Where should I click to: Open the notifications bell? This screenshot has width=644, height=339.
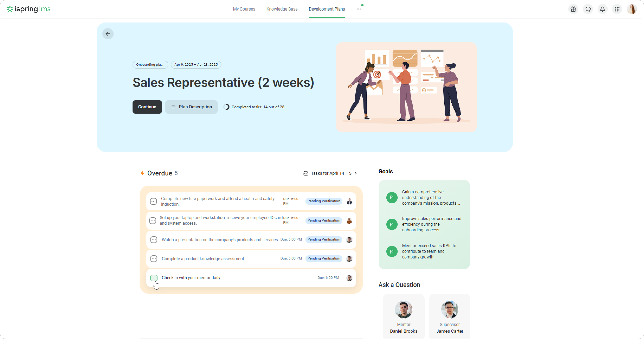point(603,9)
